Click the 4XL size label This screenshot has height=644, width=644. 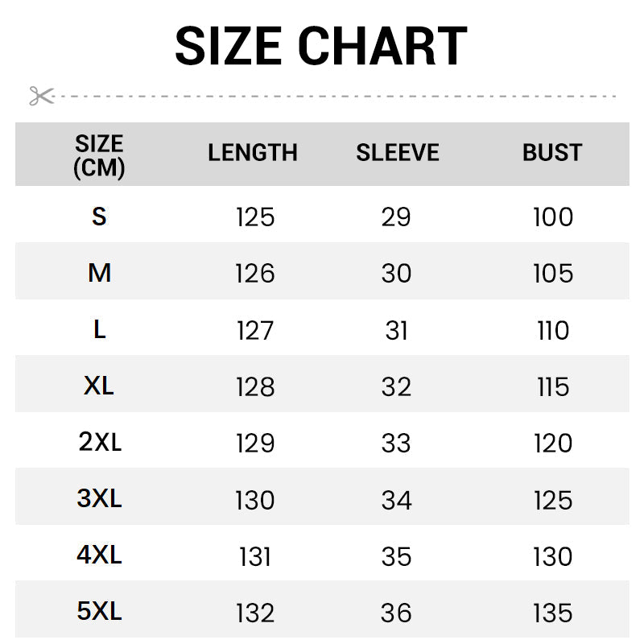[99, 555]
